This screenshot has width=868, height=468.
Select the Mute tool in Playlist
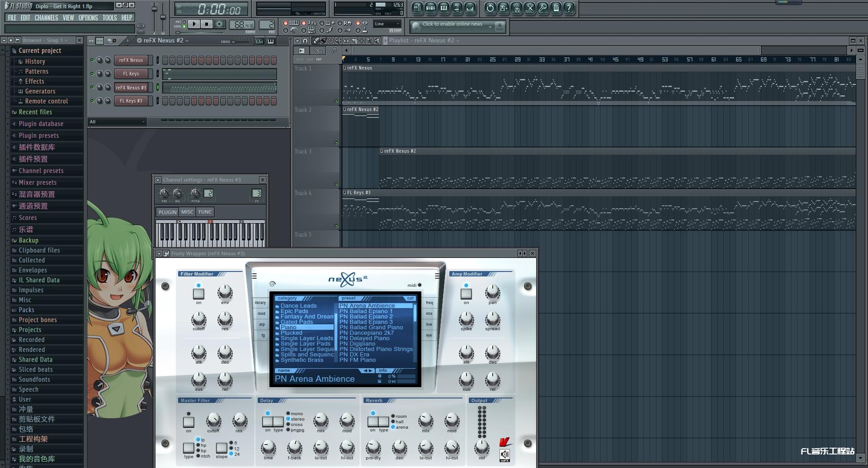339,41
